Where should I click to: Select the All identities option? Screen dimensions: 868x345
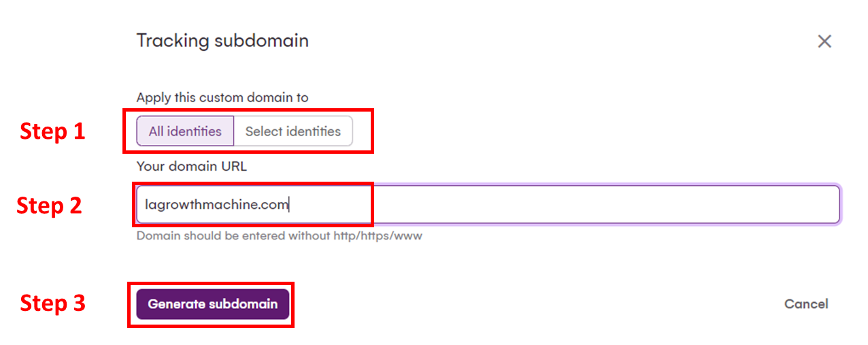pos(185,131)
